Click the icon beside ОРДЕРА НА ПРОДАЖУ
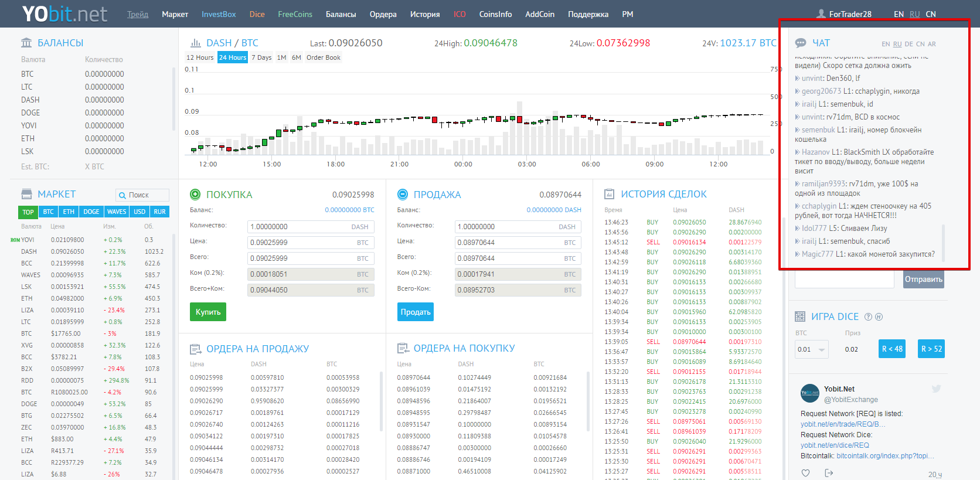Viewport: 980px width, 480px height. coord(196,349)
